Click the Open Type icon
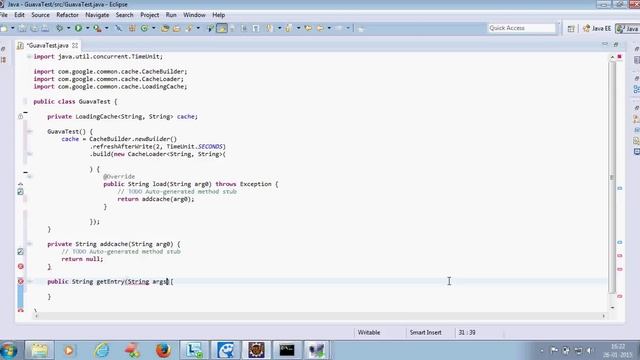The height and width of the screenshot is (360, 640). [165, 28]
